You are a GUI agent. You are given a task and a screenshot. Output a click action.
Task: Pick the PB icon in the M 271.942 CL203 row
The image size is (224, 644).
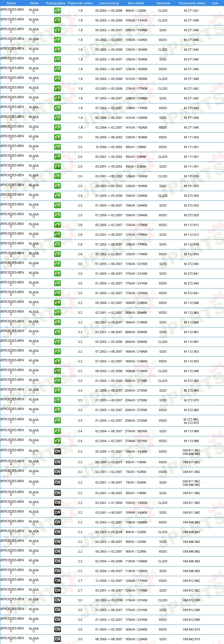click(x=58, y=89)
